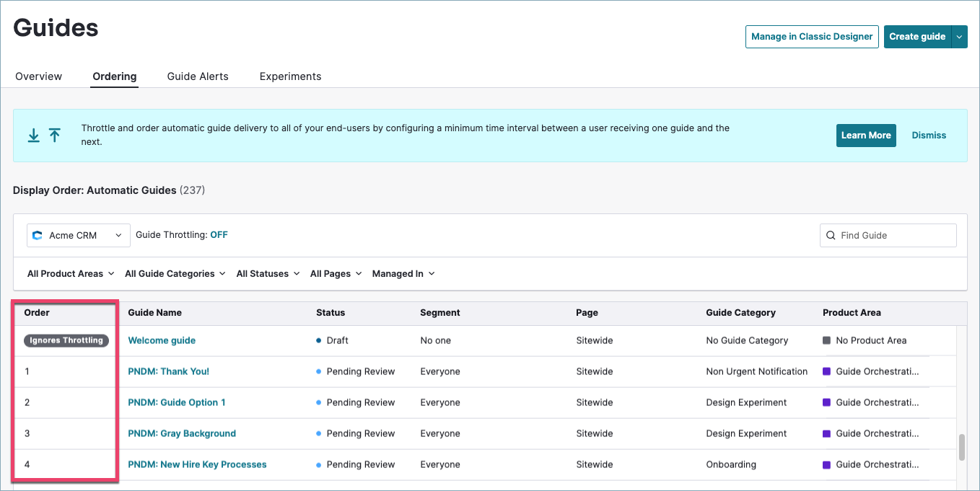Viewport: 980px width, 491px height.
Task: Open PNDM: New Hire Key Processes guide
Action: pyautogui.click(x=197, y=464)
